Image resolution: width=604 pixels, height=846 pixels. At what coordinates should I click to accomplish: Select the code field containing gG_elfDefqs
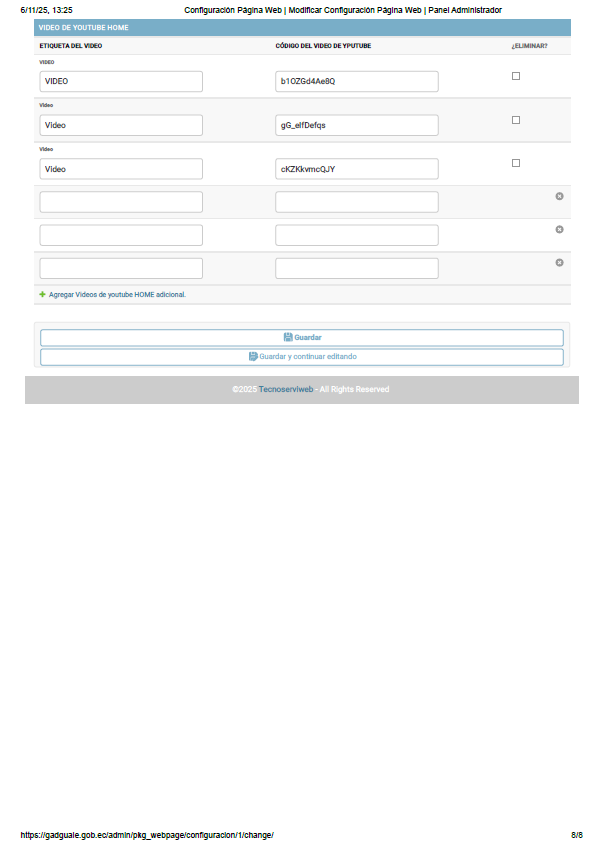(x=356, y=125)
